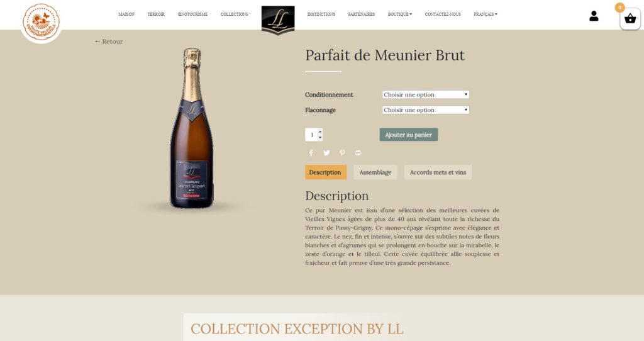Click the Haute Valeur Environnementale badge
The image size is (644, 341).
coord(41,22)
